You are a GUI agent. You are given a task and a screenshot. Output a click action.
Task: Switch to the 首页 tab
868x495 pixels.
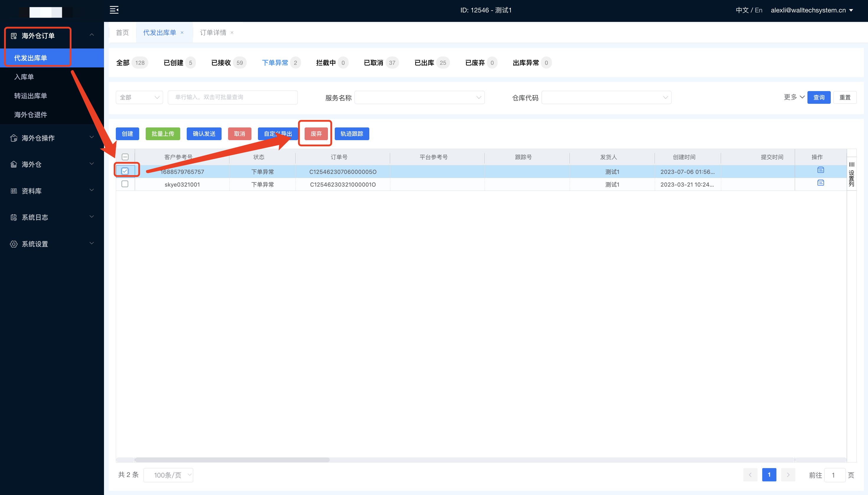click(x=122, y=33)
